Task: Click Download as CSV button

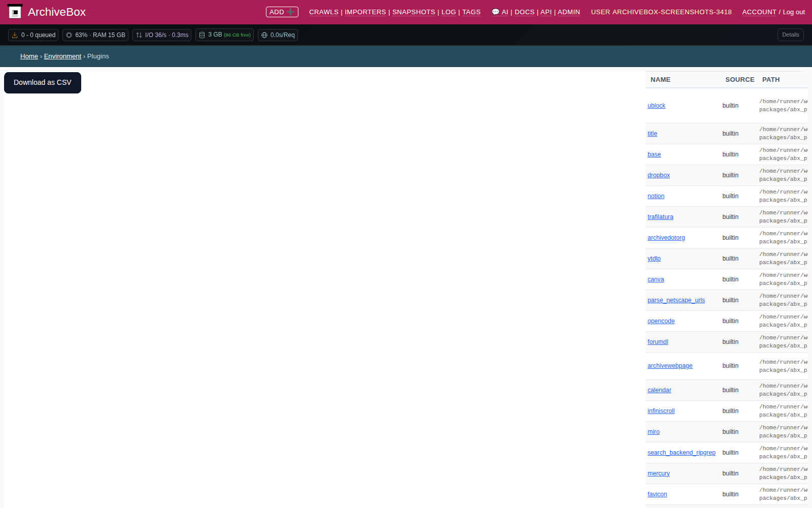Action: coord(43,83)
